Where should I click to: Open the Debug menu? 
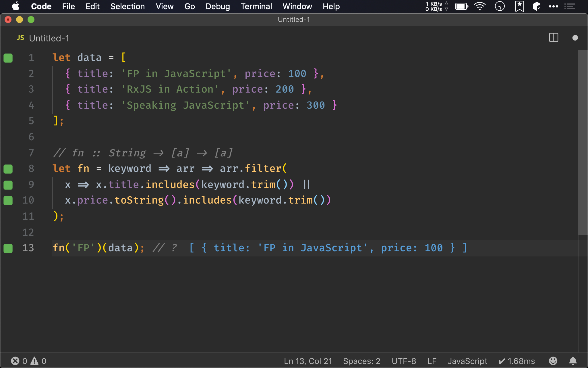[218, 6]
